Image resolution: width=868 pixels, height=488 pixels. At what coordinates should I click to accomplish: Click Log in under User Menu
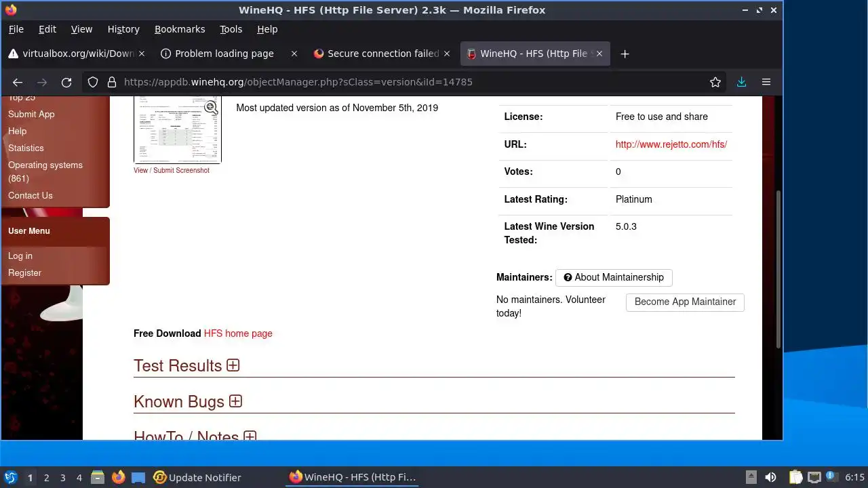(20, 256)
